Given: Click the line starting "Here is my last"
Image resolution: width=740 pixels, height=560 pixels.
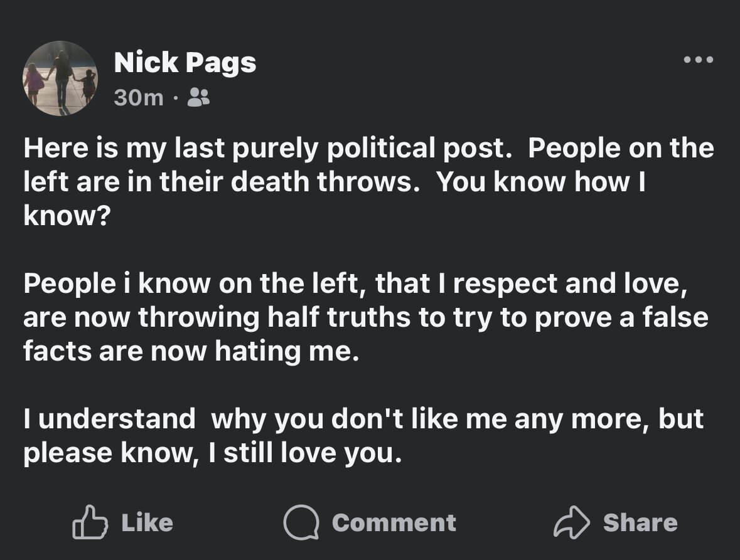Looking at the screenshot, I should tap(368, 149).
